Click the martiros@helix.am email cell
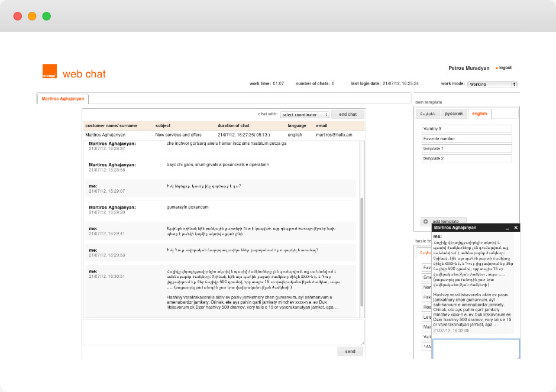Viewport: 556px width, 392px height. tap(334, 135)
